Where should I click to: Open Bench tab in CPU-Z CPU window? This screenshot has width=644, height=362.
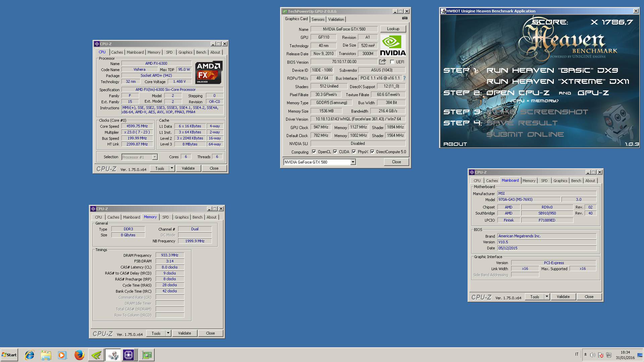click(x=201, y=52)
